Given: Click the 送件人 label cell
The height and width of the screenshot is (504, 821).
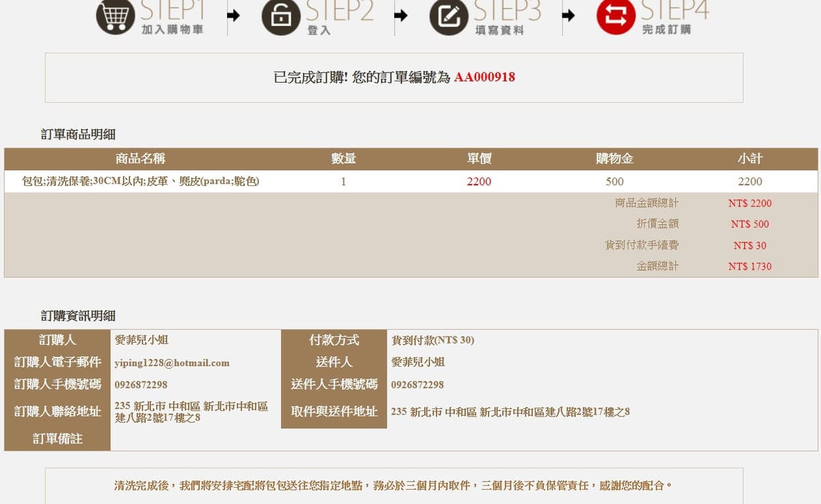Looking at the screenshot, I should pyautogui.click(x=334, y=362).
